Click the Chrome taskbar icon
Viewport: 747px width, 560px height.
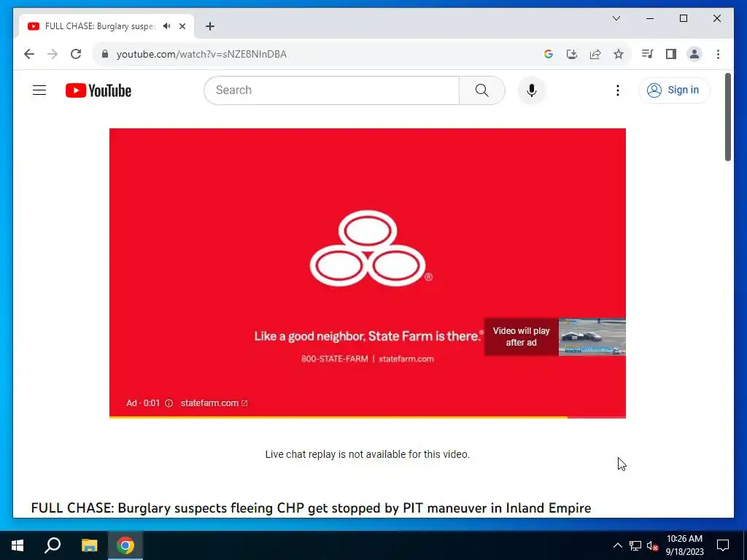tap(125, 545)
